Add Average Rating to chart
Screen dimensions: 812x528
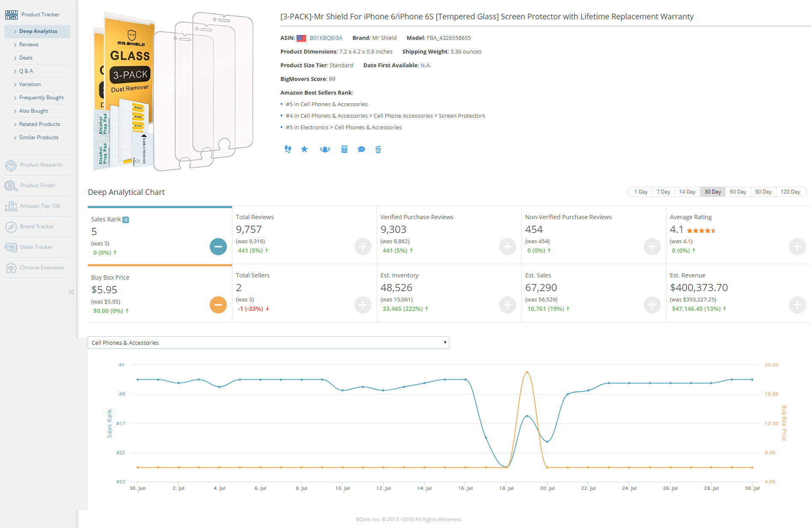tap(797, 247)
